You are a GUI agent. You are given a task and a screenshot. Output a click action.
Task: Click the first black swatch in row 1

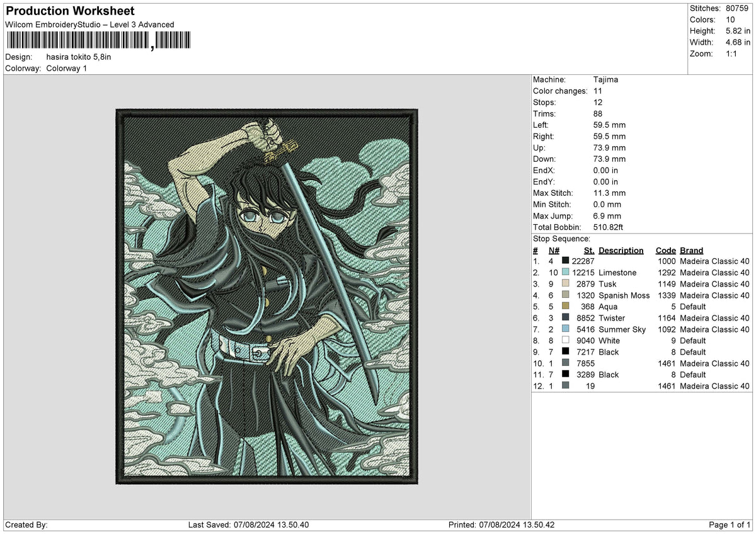pyautogui.click(x=565, y=261)
